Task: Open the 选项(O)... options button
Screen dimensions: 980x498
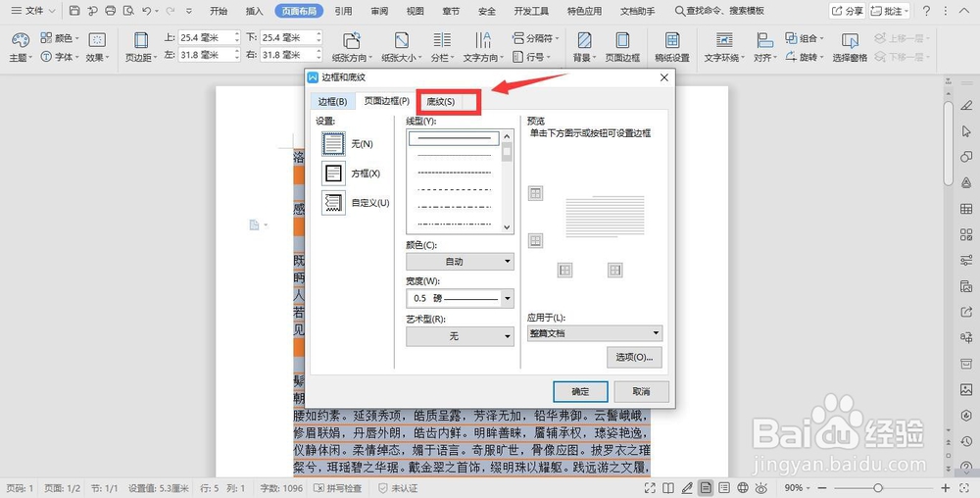Action: point(634,358)
